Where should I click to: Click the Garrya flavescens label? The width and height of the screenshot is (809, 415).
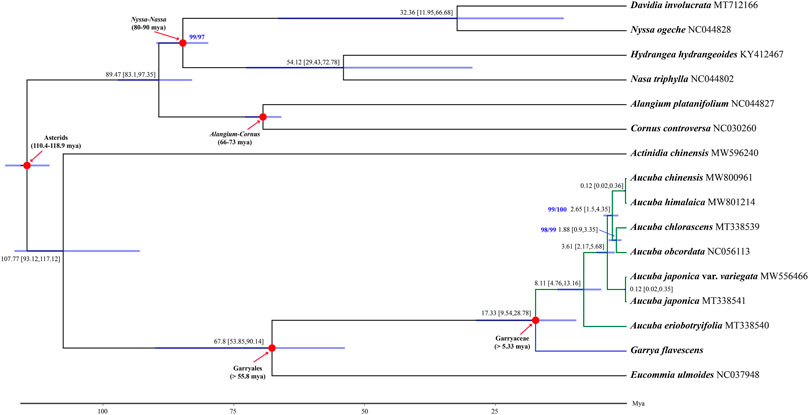pyautogui.click(x=666, y=350)
